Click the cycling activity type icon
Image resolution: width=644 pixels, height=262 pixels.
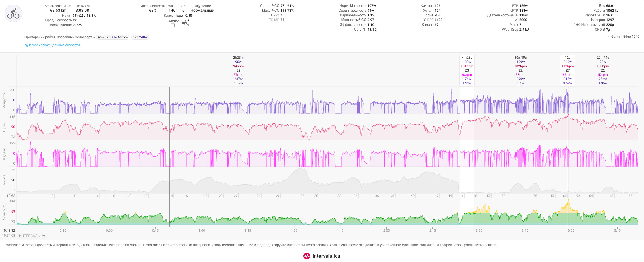tap(13, 13)
